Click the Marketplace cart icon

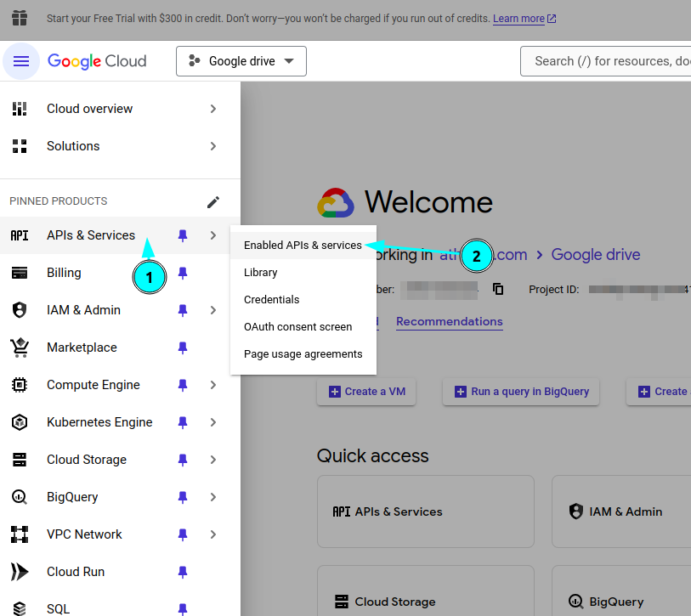point(20,348)
